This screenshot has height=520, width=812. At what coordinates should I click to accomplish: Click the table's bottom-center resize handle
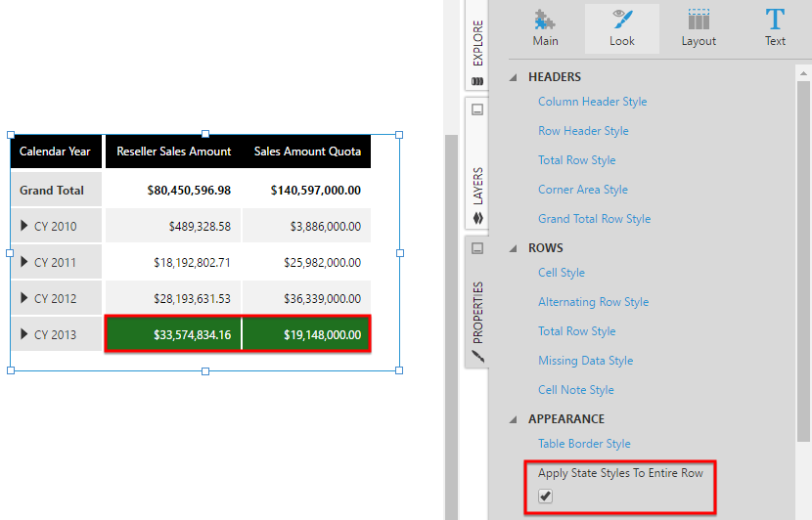(x=205, y=371)
